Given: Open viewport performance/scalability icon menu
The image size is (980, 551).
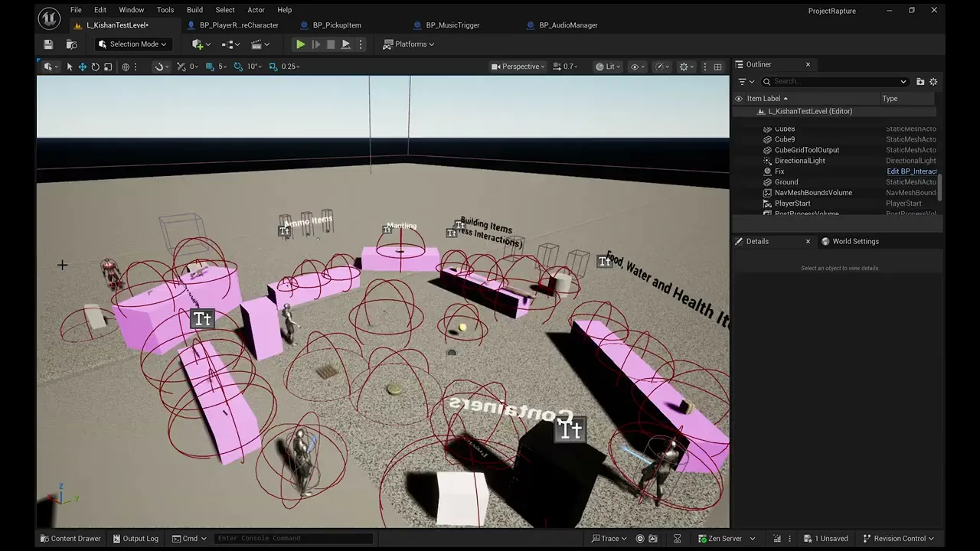Looking at the screenshot, I should (661, 67).
